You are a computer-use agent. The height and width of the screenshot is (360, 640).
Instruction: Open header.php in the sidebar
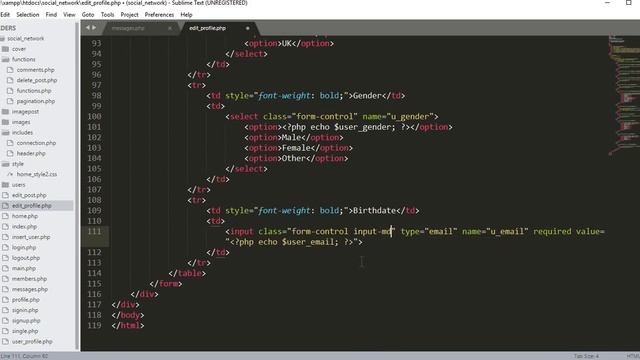point(31,153)
